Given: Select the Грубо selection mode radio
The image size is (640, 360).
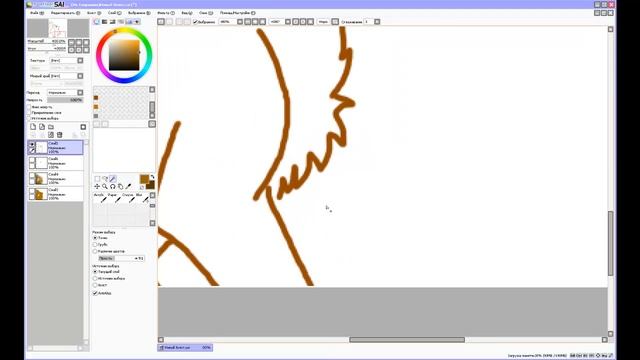Looking at the screenshot, I should [x=95, y=244].
